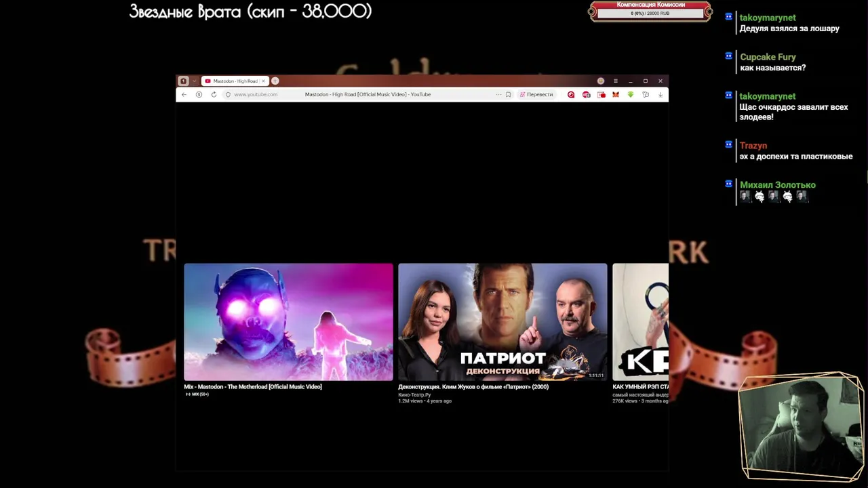
Task: Click title КАК УМНЫЙ РЭП СТА...
Action: point(640,386)
